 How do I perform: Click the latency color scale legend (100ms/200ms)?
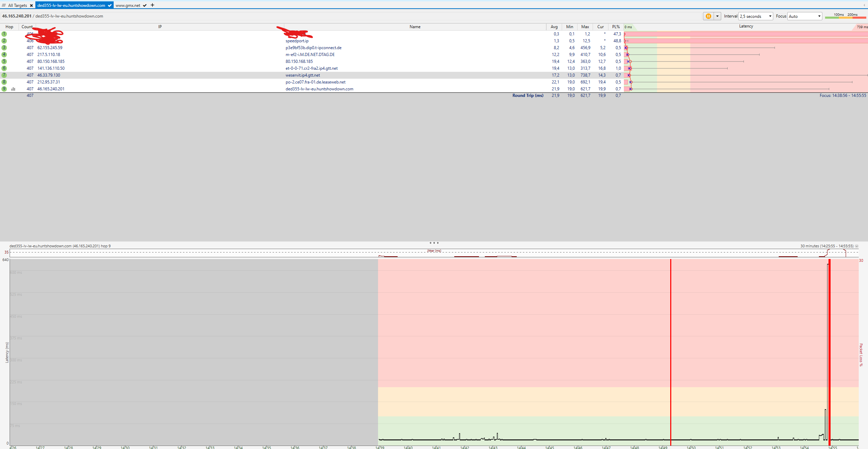[845, 16]
